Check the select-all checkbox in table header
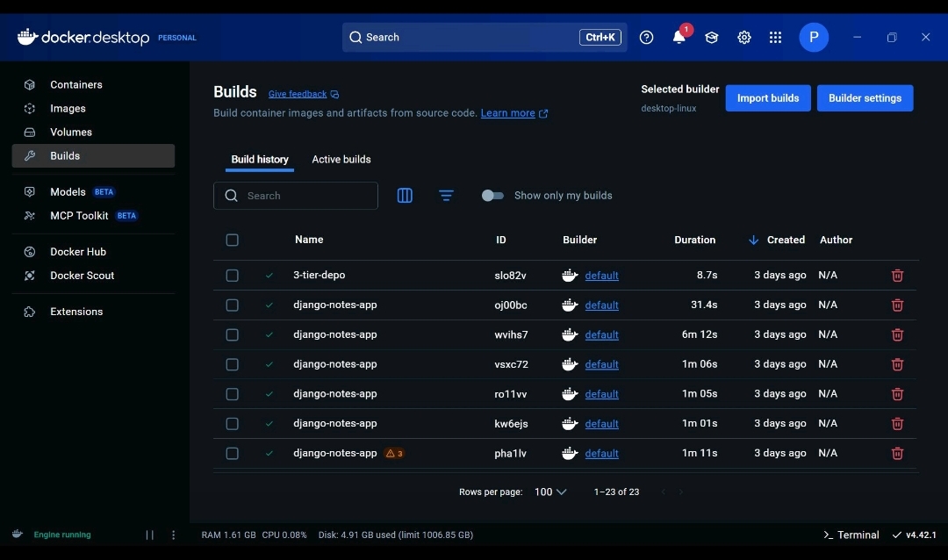The height and width of the screenshot is (560, 948). [x=232, y=240]
